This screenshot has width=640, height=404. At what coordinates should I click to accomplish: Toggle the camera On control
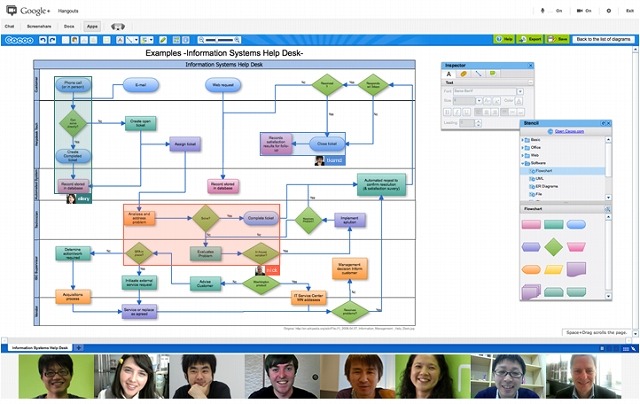click(584, 11)
